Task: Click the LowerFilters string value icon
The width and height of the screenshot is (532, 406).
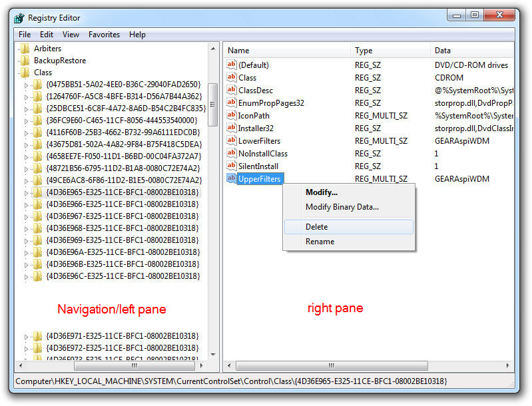Action: coord(232,140)
